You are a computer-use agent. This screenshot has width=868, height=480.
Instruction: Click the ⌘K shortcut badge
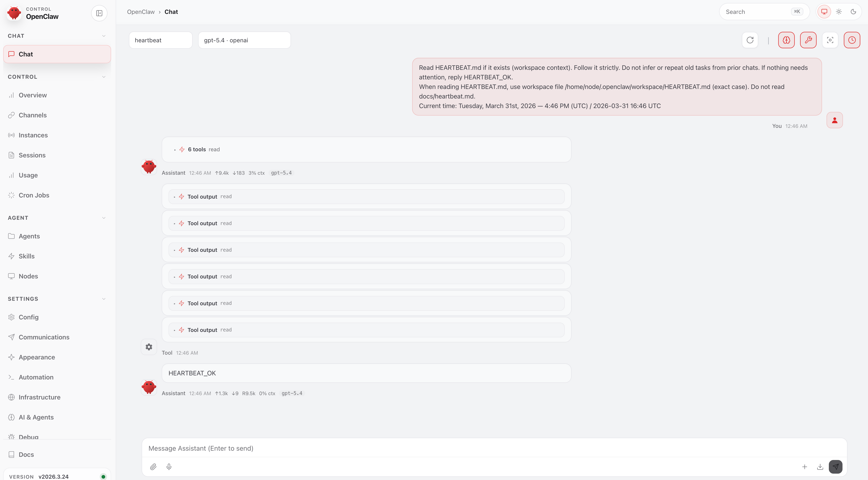797,12
